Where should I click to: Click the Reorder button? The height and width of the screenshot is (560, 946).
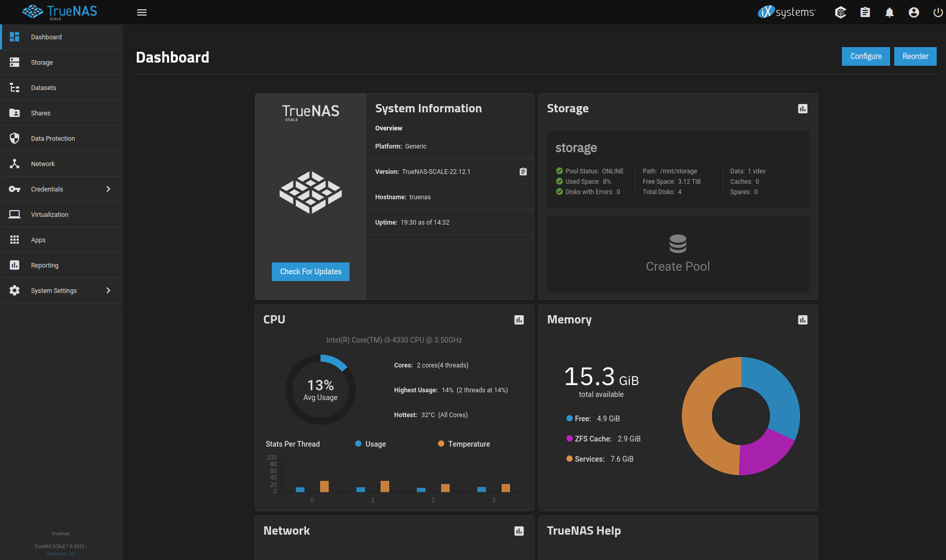tap(915, 56)
